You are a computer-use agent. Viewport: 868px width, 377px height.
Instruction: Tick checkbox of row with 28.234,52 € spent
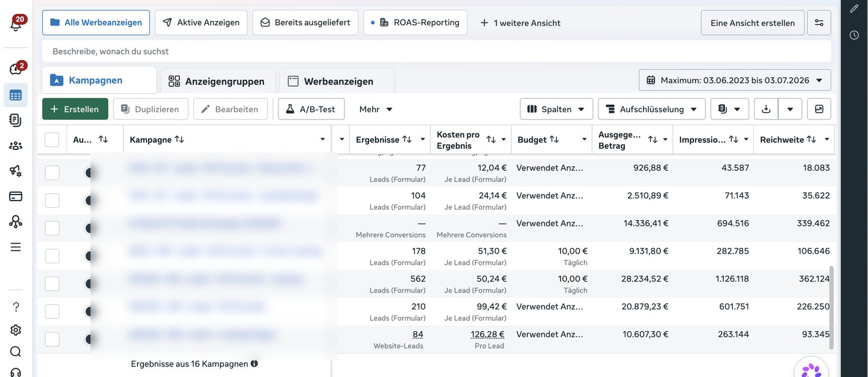pos(52,284)
